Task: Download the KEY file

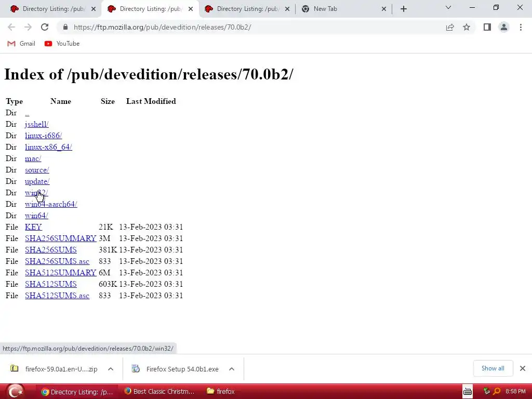Action: coord(33,227)
